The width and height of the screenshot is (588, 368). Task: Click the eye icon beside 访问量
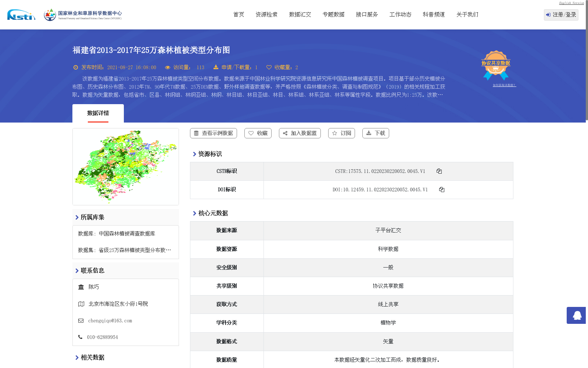[168, 67]
